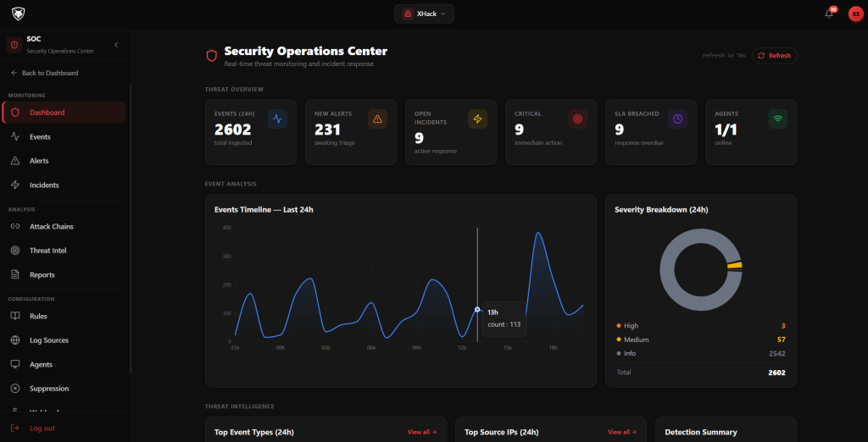
Task: Click View all for Top Event Types
Action: (421, 432)
